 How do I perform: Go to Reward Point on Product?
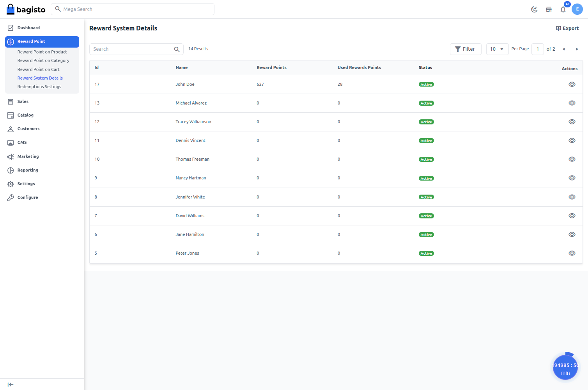point(42,52)
